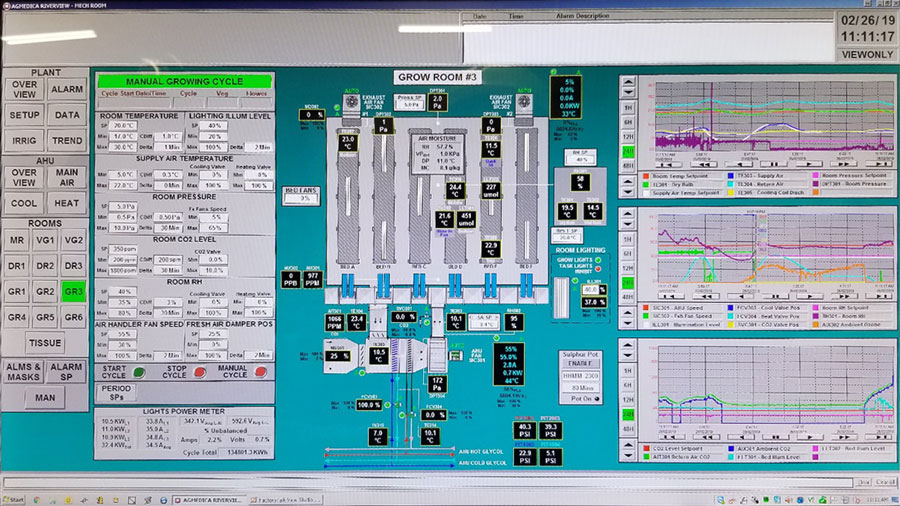Image resolution: width=900 pixels, height=506 pixels.
Task: Edit the Room CO2 Level SP field
Action: [124, 249]
